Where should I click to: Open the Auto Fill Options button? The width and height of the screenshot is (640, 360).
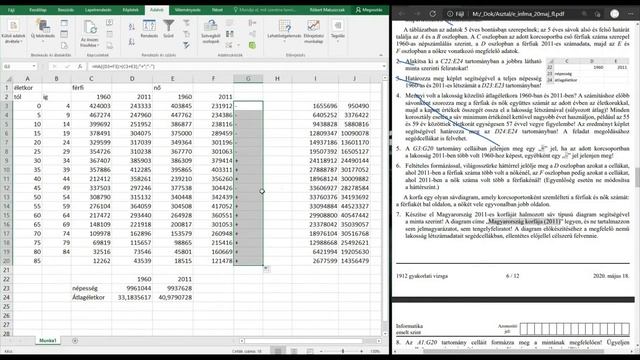point(266,269)
